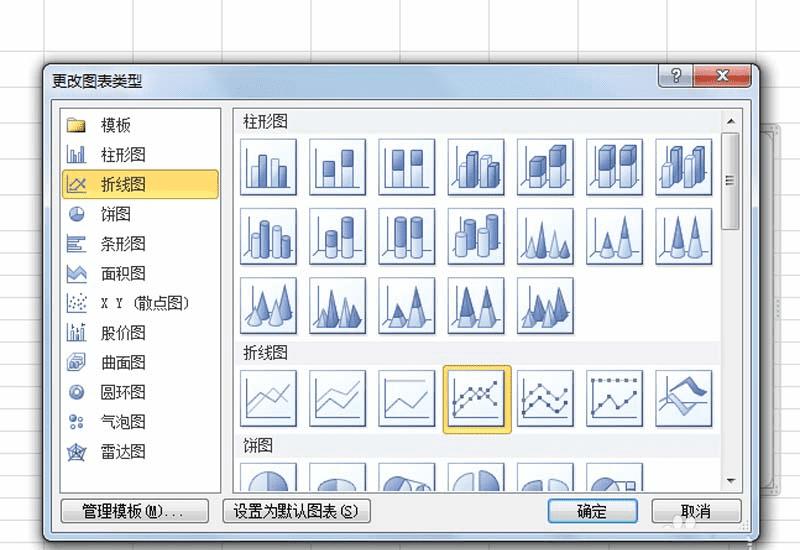The height and width of the screenshot is (550, 800).
Task: Switch to the 雷达图 category
Action: (x=140, y=452)
